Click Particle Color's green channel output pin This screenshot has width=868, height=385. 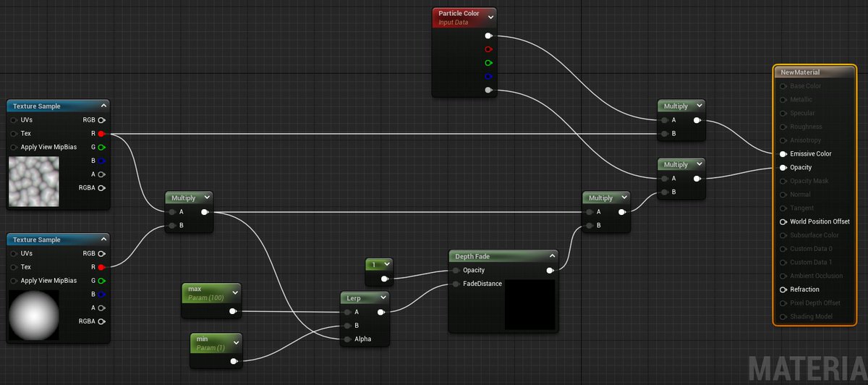point(489,63)
